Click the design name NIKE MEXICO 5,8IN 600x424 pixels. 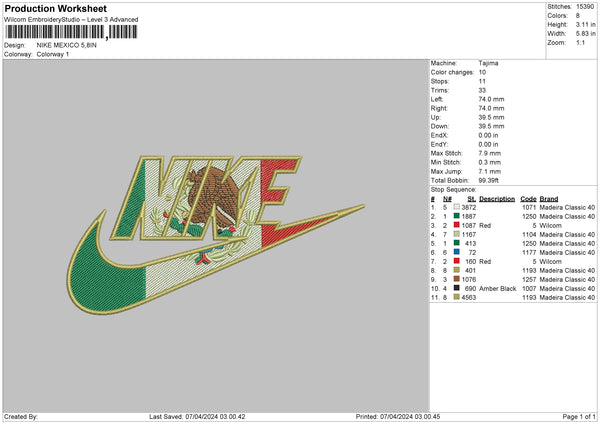click(x=67, y=45)
